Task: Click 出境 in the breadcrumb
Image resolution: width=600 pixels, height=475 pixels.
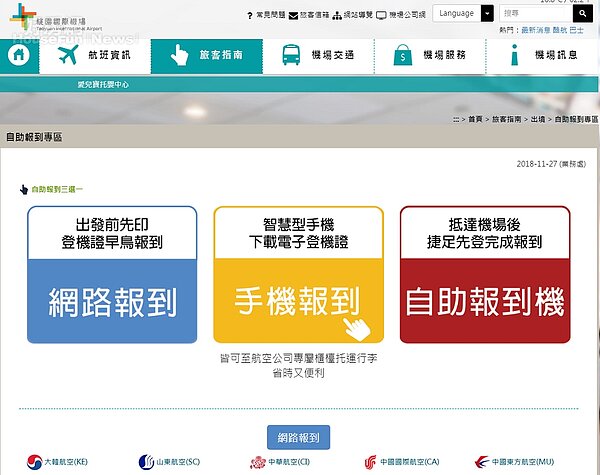Action: point(538,119)
